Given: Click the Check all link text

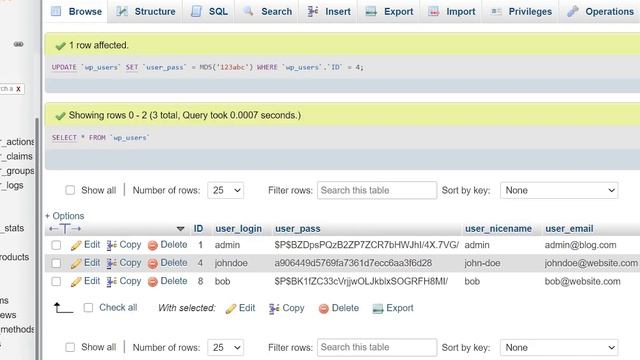Looking at the screenshot, I should [118, 307].
